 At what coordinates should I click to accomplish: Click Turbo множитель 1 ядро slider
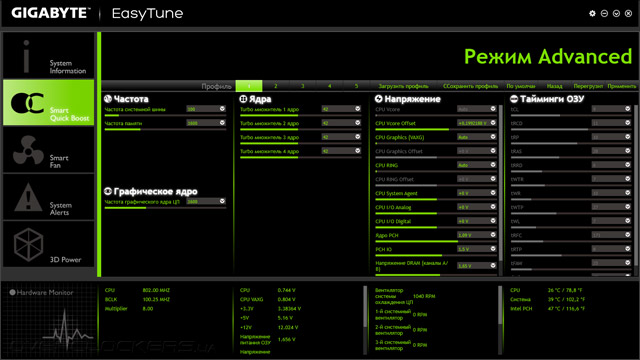(300, 116)
